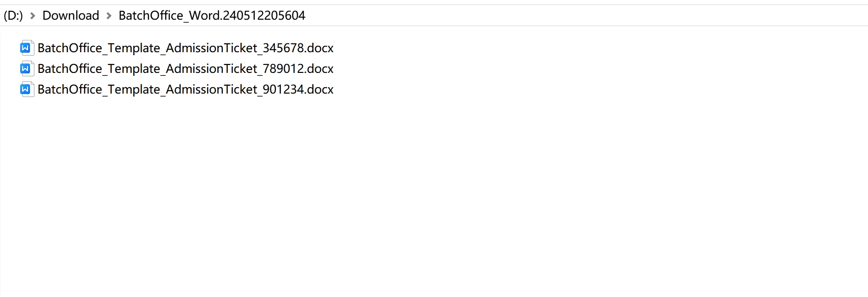Navigate to the Download folder breadcrumb

[71, 16]
